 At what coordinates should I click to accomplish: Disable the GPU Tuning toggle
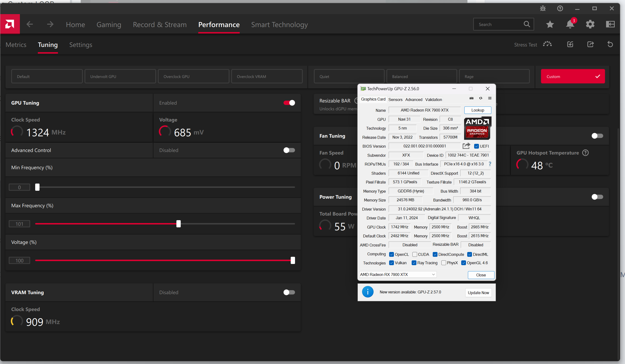click(x=289, y=103)
